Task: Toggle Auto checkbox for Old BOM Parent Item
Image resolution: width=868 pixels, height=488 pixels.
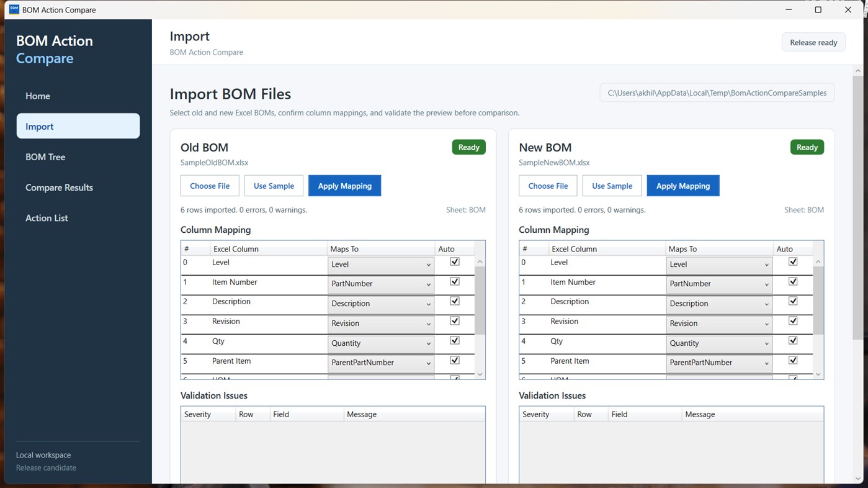Action: (x=455, y=360)
